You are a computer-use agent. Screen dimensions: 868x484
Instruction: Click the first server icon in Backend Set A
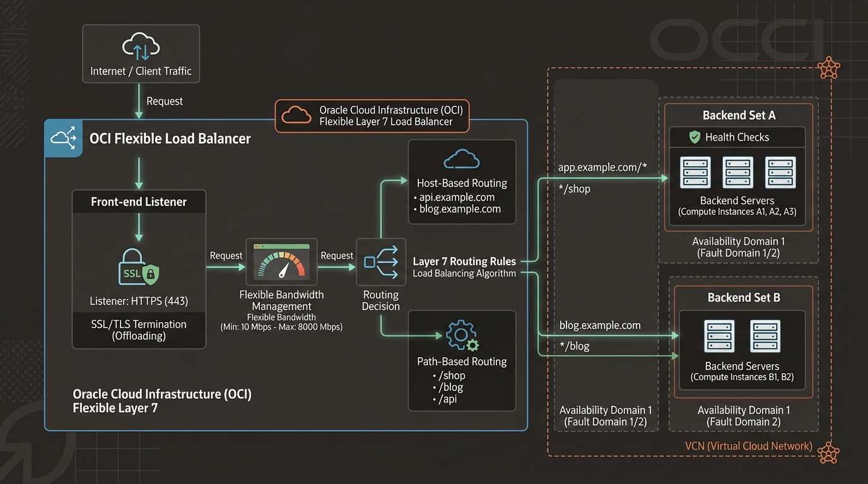coord(696,172)
